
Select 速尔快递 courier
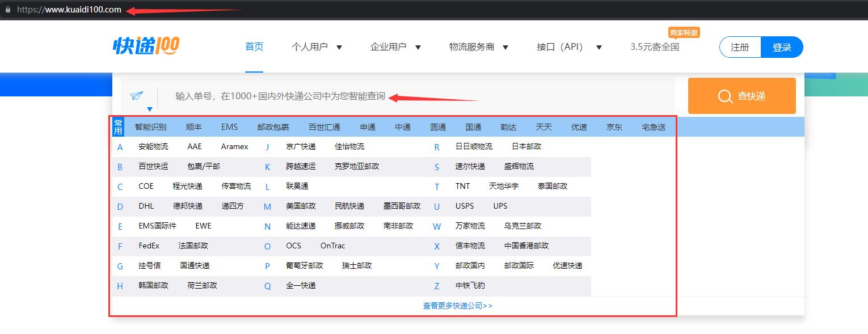coord(470,166)
